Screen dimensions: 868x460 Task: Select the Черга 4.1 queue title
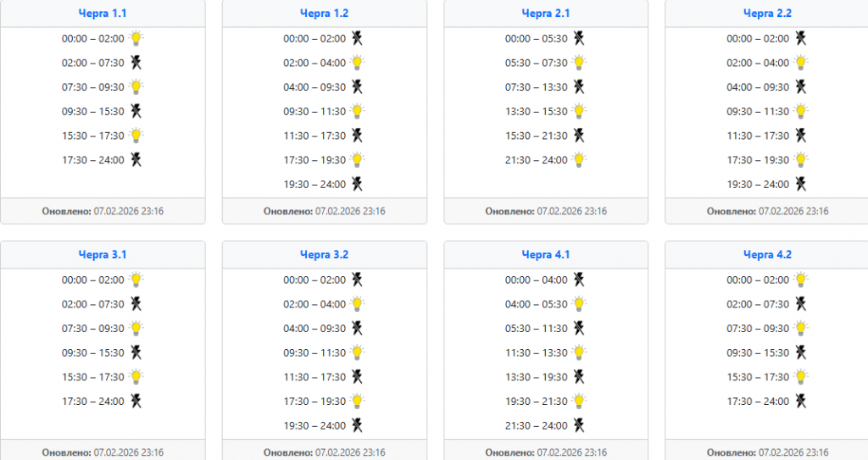click(546, 254)
